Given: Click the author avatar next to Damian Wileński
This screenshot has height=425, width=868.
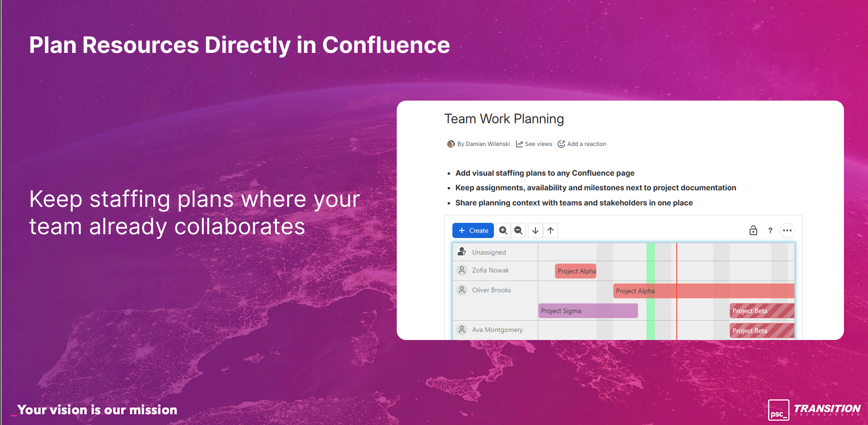Looking at the screenshot, I should click(x=451, y=144).
